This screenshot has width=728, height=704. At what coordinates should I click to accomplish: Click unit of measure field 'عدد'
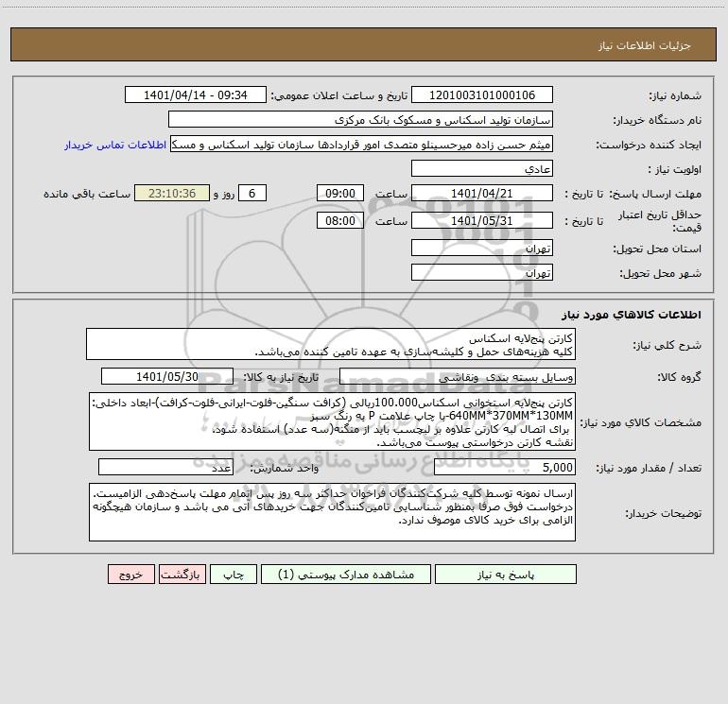pos(165,468)
